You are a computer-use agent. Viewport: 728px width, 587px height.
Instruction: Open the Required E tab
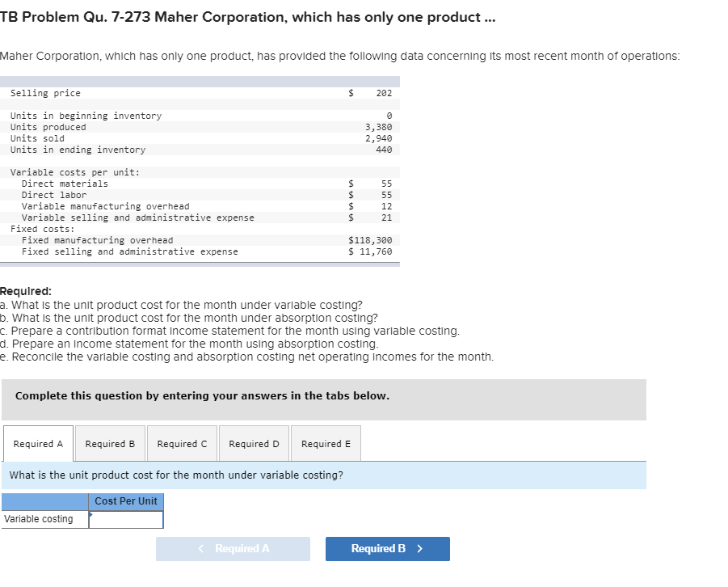coord(325,442)
